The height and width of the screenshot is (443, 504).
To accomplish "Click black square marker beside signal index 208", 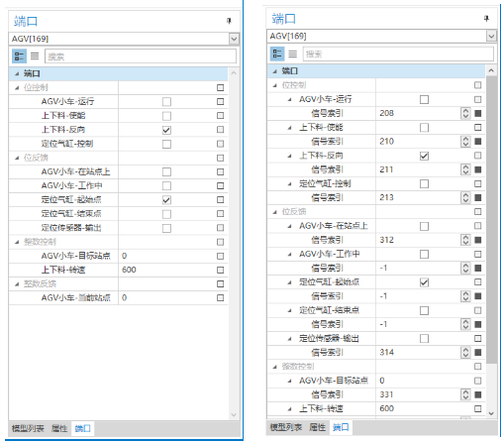I will coord(477,113).
